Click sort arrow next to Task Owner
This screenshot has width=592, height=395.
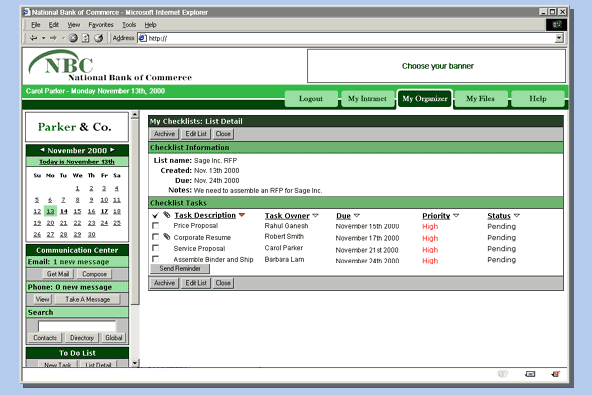[316, 215]
